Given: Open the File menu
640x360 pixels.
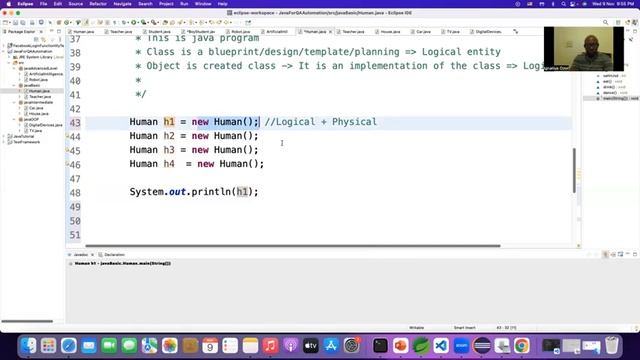Looking at the screenshot, I should (43, 4).
